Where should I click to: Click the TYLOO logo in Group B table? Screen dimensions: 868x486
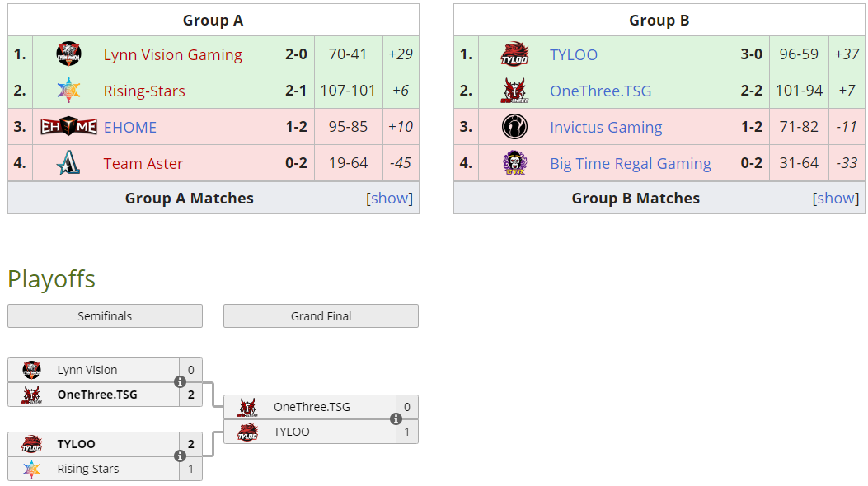(x=514, y=54)
